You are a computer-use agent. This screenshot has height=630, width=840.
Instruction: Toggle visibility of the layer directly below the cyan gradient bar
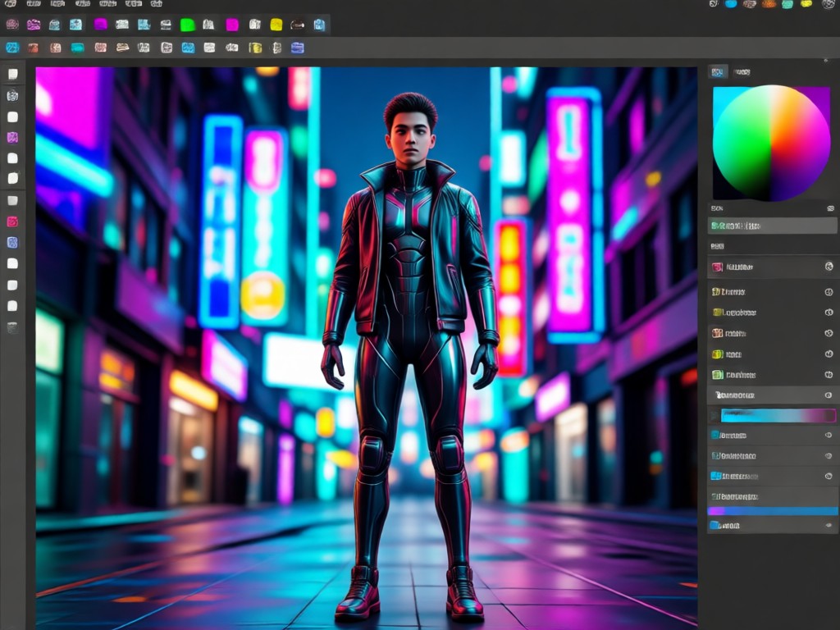click(829, 435)
